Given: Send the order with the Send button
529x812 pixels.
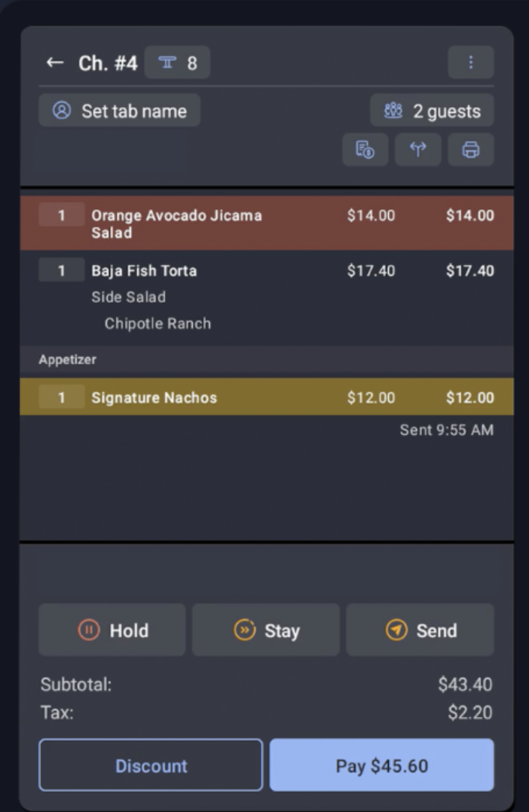Looking at the screenshot, I should [x=420, y=630].
